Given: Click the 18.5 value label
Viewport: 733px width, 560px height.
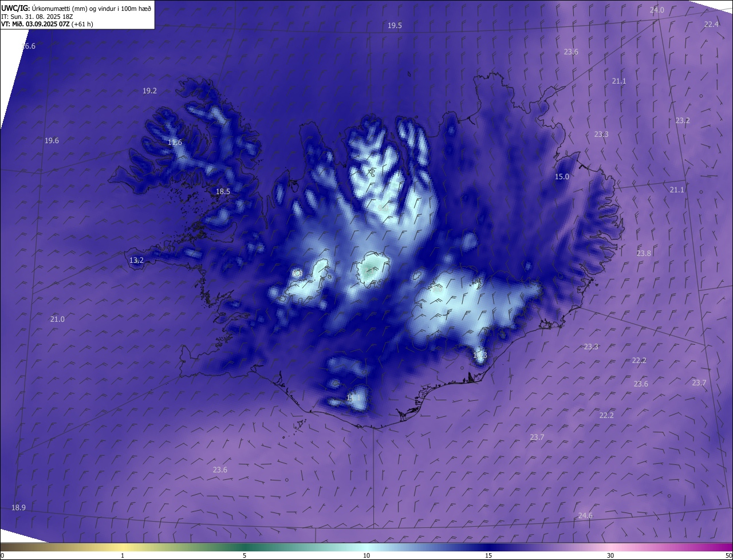Looking at the screenshot, I should pos(223,191).
